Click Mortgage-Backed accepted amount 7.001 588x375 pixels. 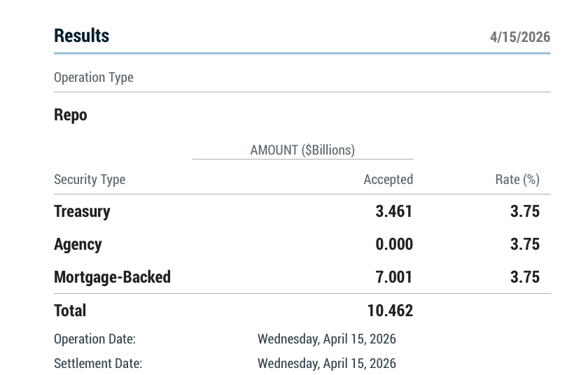tap(394, 277)
